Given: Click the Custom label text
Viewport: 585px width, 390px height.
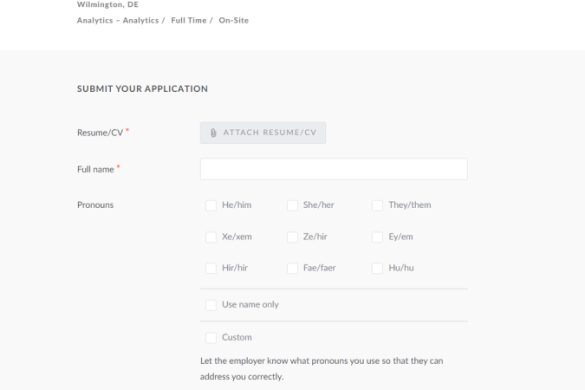Looking at the screenshot, I should pos(237,337).
